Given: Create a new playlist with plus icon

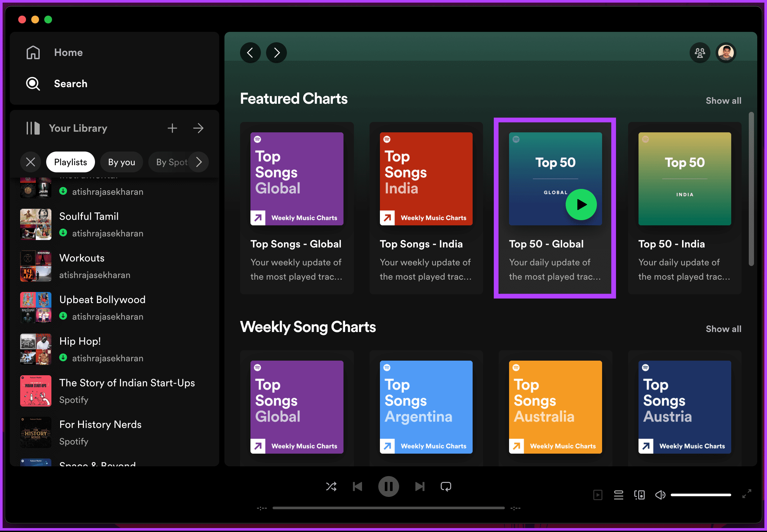Looking at the screenshot, I should point(172,128).
